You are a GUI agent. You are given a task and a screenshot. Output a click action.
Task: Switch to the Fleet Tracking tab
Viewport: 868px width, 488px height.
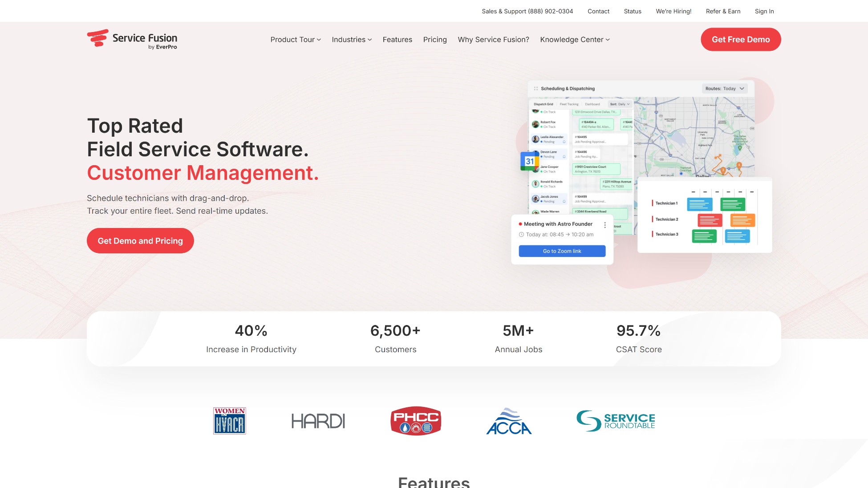click(569, 104)
